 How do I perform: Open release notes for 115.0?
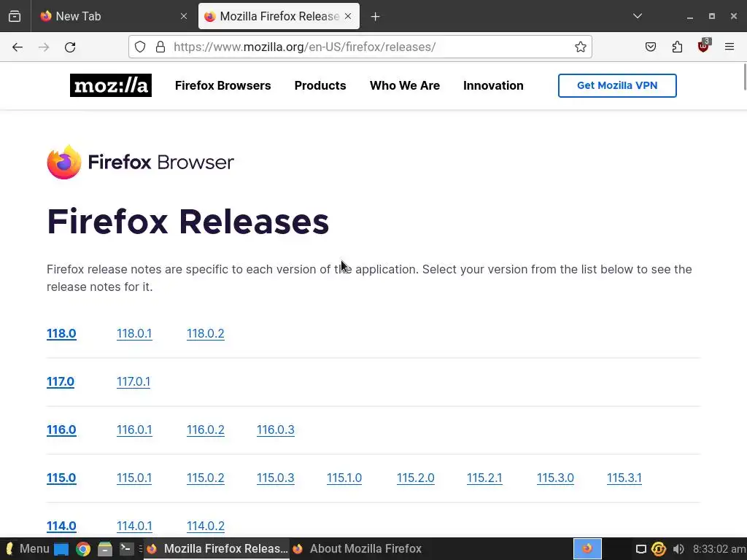click(61, 478)
